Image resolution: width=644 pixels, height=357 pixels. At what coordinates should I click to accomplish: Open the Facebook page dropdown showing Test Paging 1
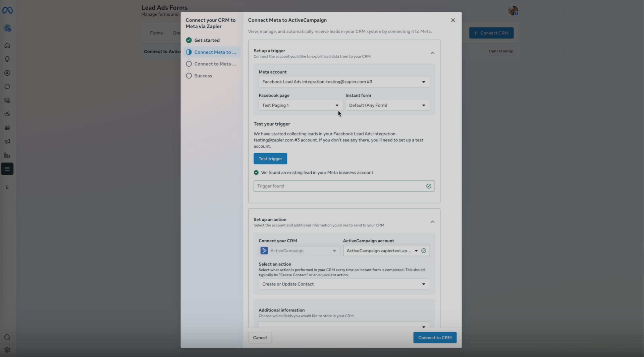pyautogui.click(x=301, y=105)
